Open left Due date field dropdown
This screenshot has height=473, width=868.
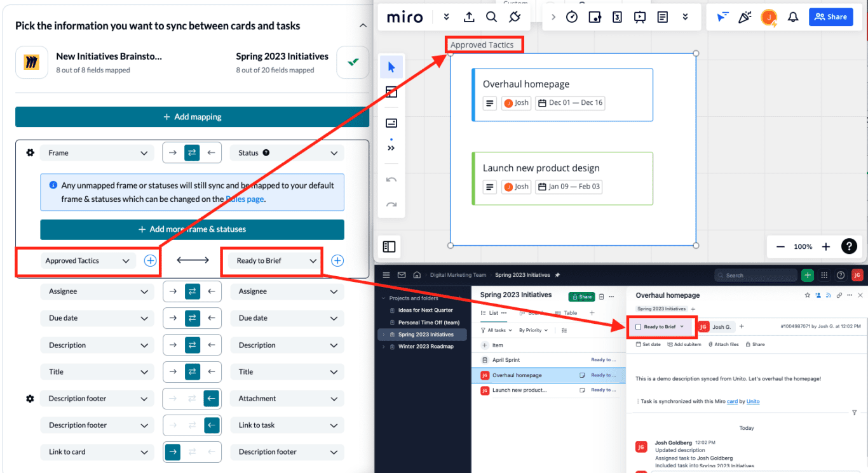pyautogui.click(x=97, y=318)
